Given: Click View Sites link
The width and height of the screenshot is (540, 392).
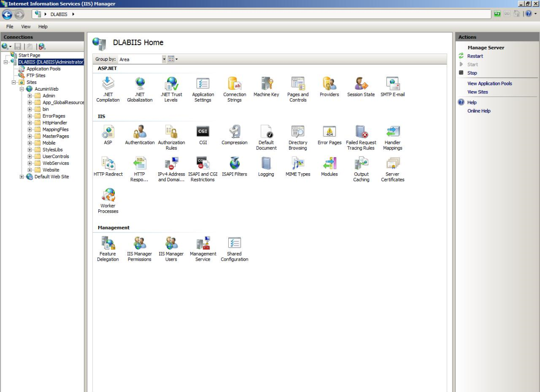Looking at the screenshot, I should tap(477, 92).
